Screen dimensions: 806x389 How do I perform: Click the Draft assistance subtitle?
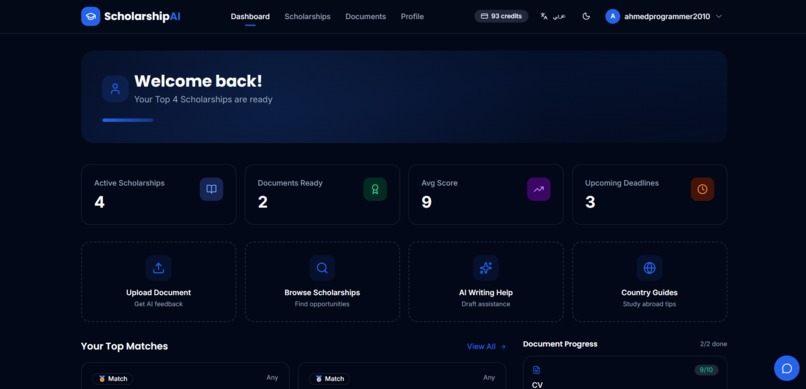(x=486, y=304)
